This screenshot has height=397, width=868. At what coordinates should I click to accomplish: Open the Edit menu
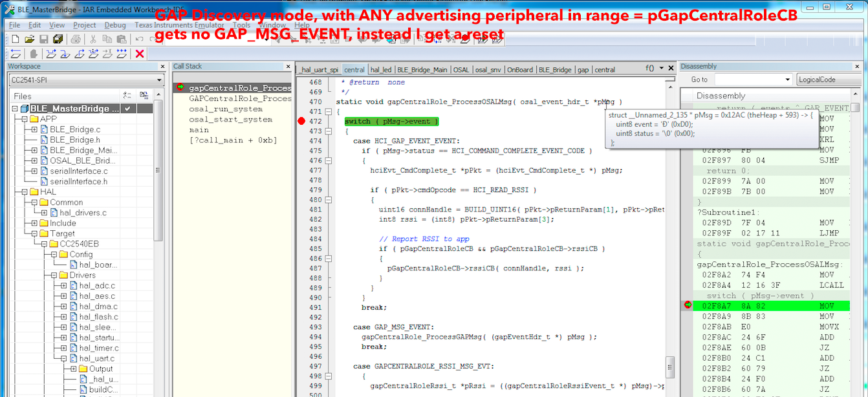(x=34, y=25)
